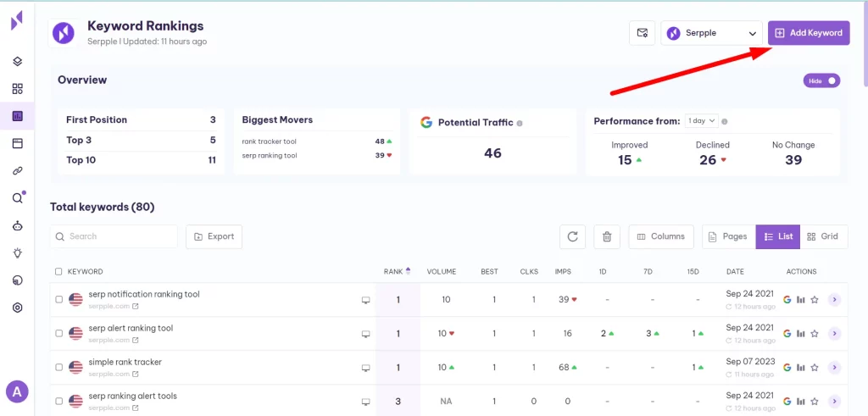
Task: Check the serp notification ranking tool row
Action: (x=58, y=300)
